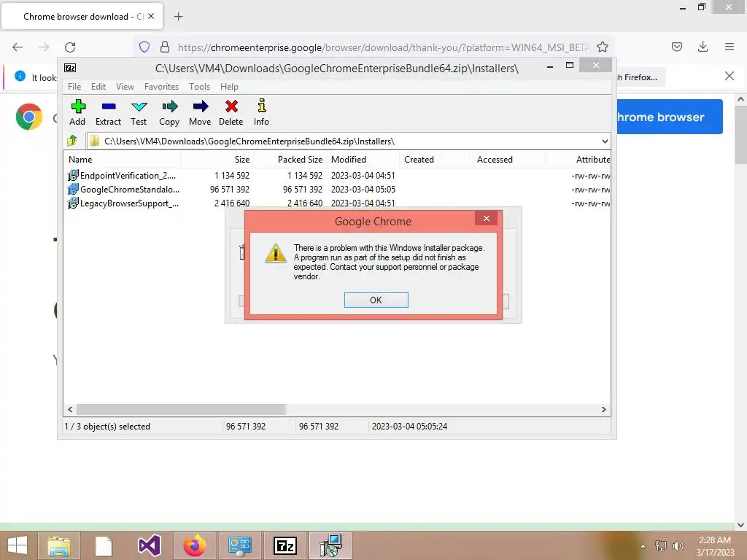Sort files by the Name column

coord(122,160)
